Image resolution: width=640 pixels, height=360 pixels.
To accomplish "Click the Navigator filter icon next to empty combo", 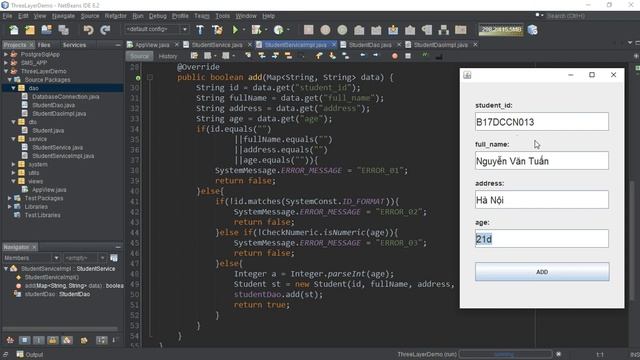I will pos(114,258).
